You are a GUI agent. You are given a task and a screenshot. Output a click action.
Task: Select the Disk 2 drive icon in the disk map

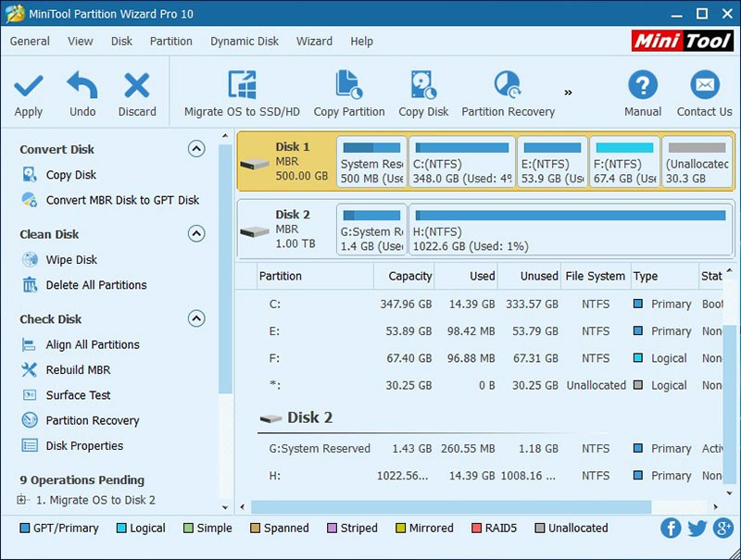click(x=254, y=231)
